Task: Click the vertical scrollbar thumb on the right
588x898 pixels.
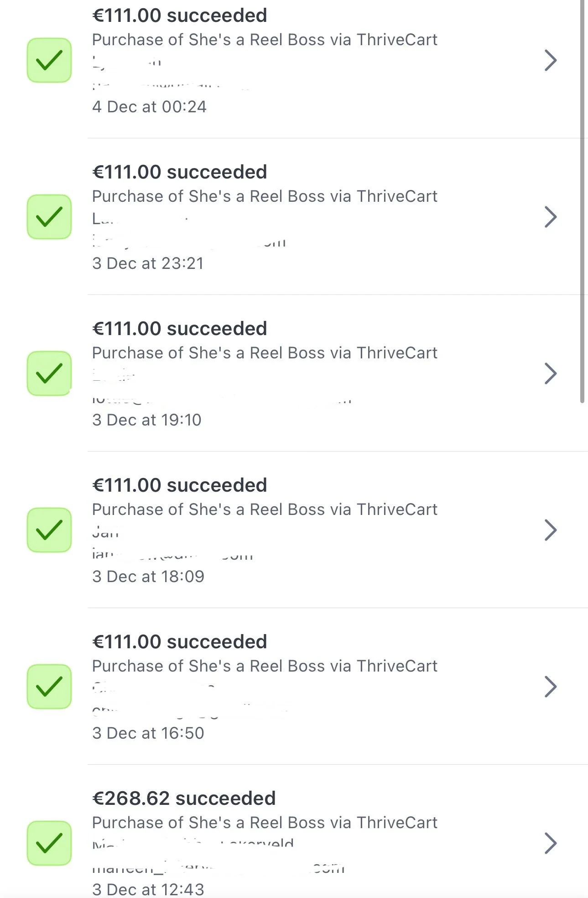Action: point(582,201)
